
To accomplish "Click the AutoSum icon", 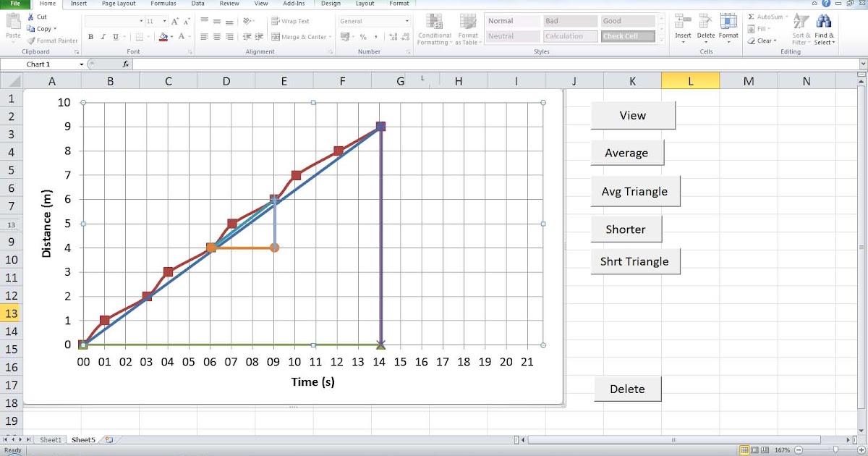I will click(752, 16).
